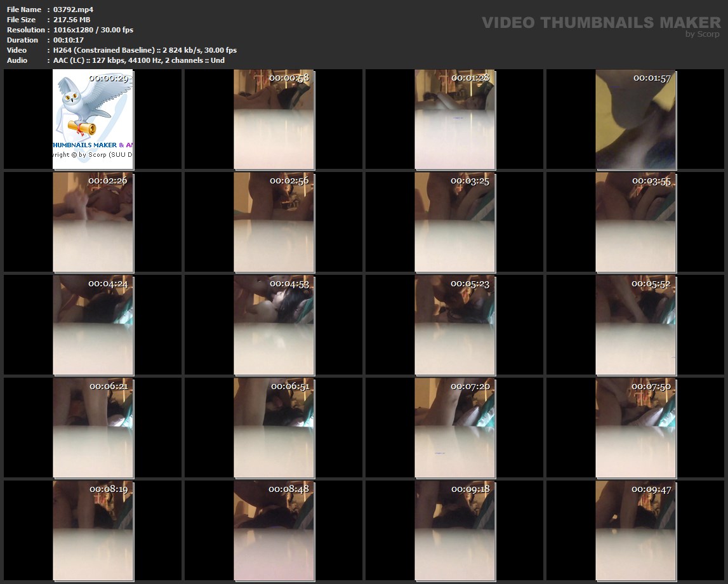Viewport: 728px width, 584px height.
Task: Select the thumbnail stamped 00:00:29
Action: (x=93, y=119)
